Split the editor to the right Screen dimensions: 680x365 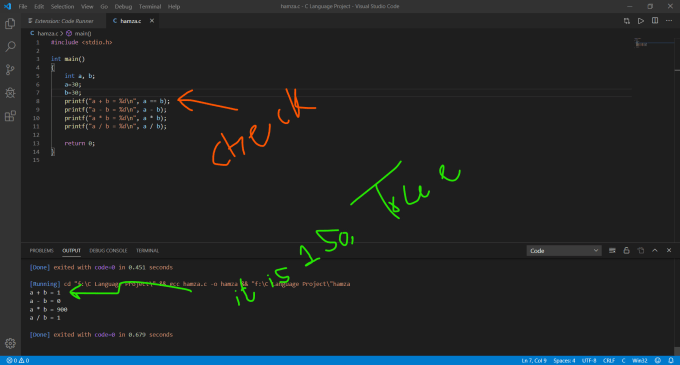tap(655, 21)
